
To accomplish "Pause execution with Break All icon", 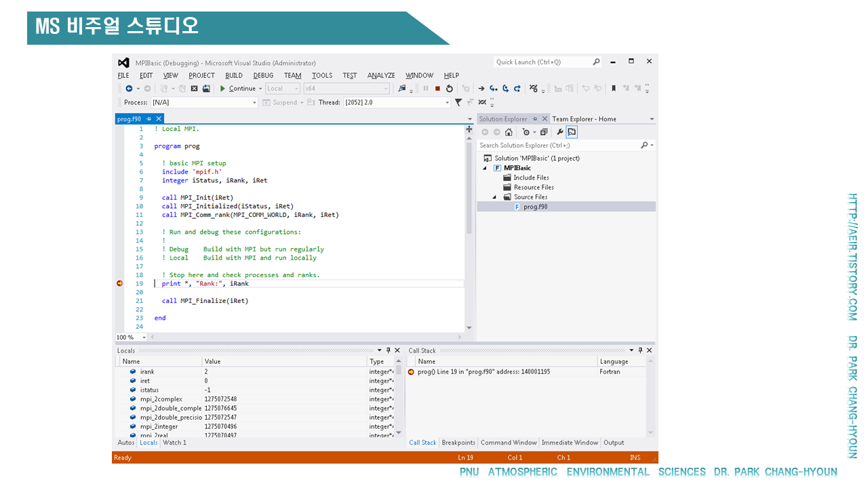I will (x=426, y=88).
